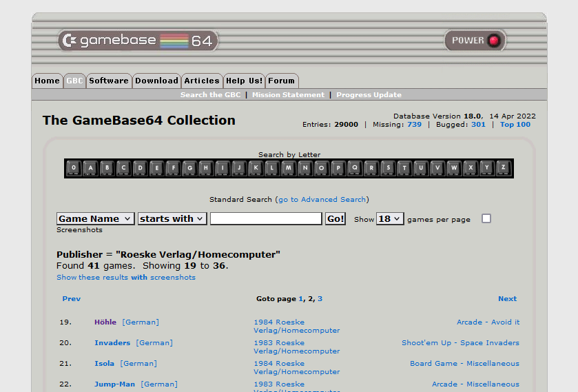Open the Jump-Man game entry
Viewport: 578px width, 392px height.
[114, 384]
